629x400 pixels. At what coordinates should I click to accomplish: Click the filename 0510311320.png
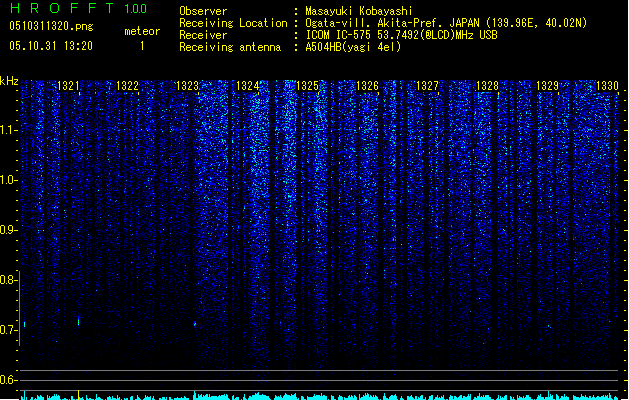(51, 26)
